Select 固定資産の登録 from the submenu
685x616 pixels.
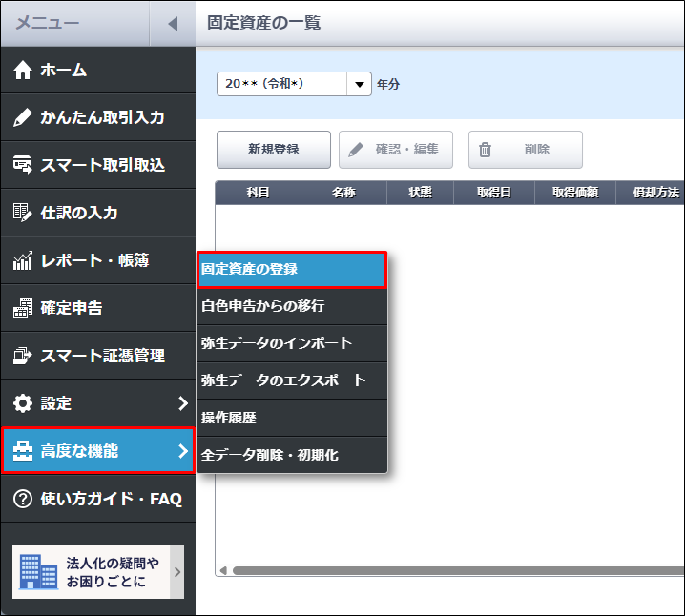tap(291, 270)
